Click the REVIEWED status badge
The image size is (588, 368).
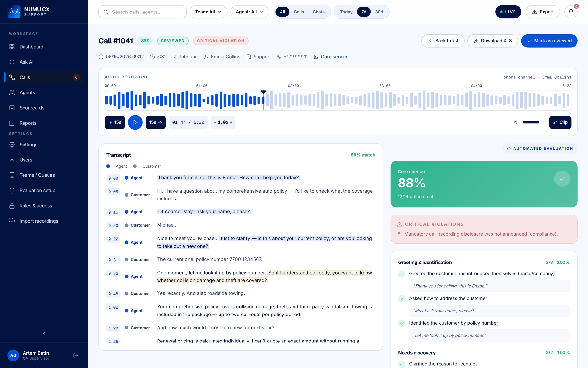click(173, 41)
